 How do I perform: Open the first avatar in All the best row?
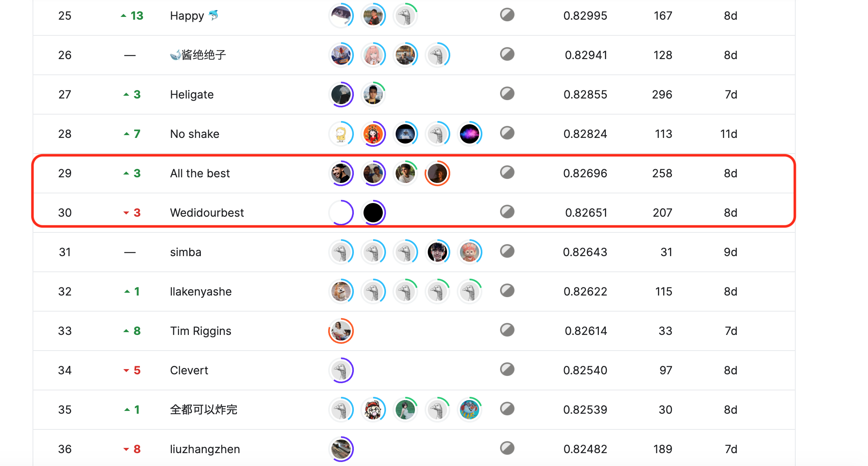341,173
